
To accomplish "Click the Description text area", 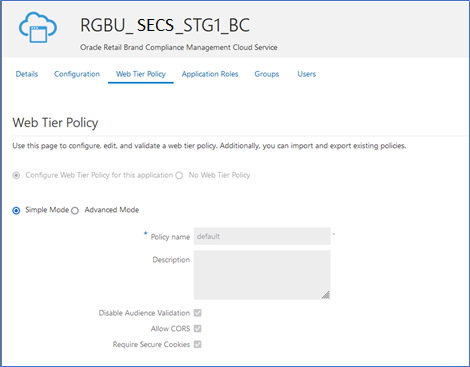I will [x=262, y=275].
